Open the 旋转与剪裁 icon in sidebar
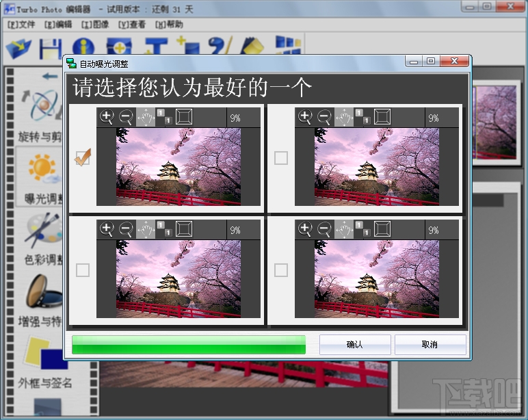 tap(42, 105)
